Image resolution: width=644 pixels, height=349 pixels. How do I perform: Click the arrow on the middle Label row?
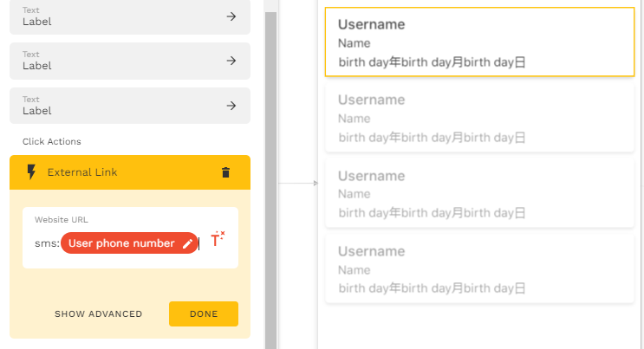(x=231, y=61)
